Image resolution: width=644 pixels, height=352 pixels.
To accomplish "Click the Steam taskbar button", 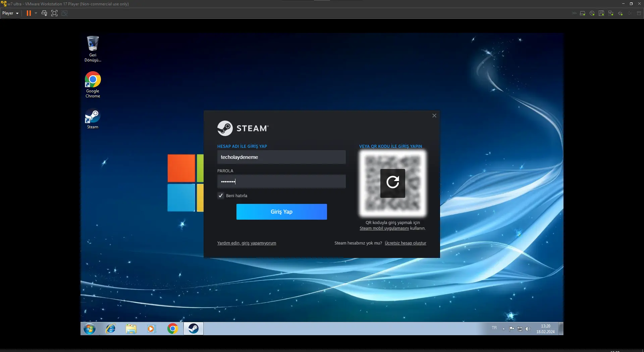I will [x=194, y=329].
